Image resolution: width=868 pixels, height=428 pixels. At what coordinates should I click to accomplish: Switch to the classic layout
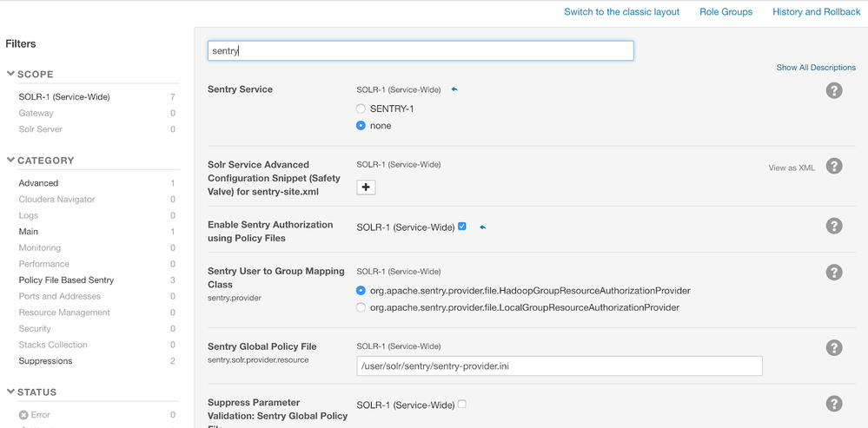[x=621, y=12]
